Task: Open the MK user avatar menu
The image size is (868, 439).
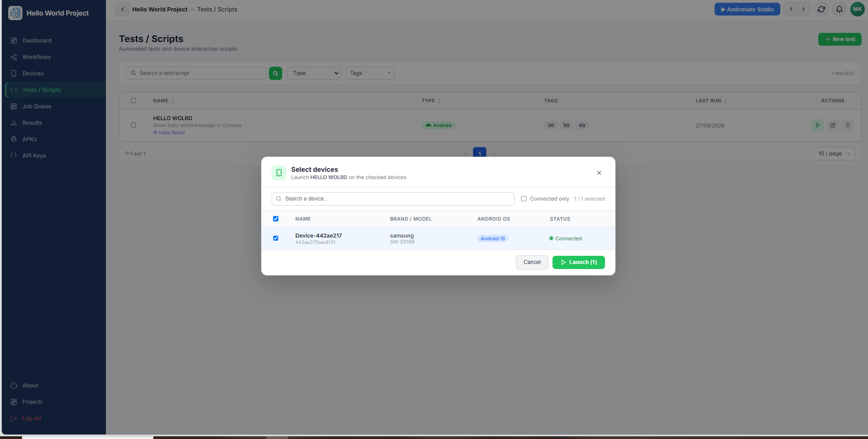Action: click(x=857, y=9)
